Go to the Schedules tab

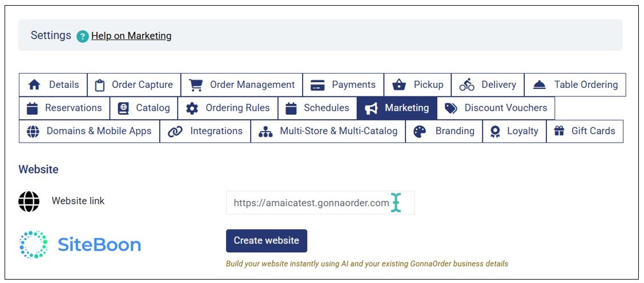click(317, 108)
